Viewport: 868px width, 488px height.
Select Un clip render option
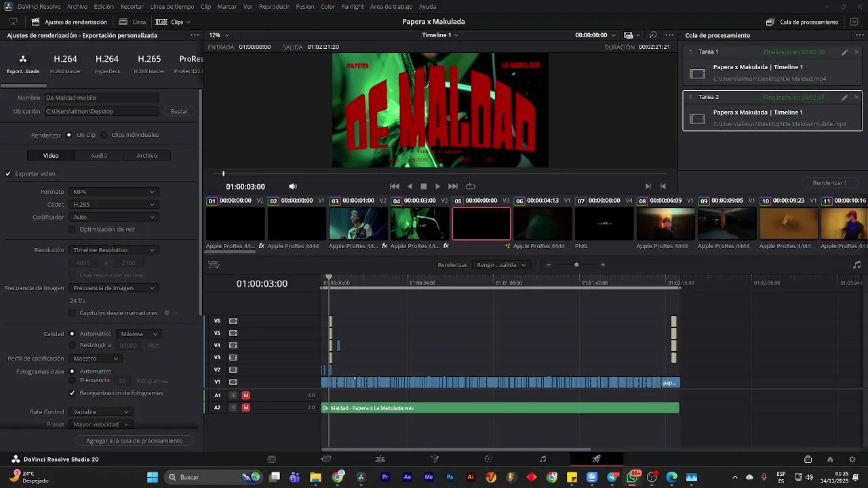tap(69, 135)
